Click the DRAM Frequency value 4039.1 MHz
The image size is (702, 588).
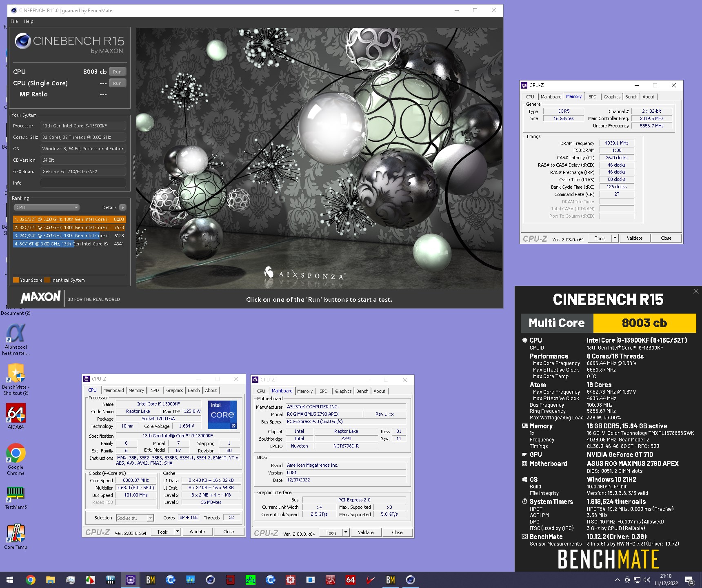pyautogui.click(x=617, y=143)
